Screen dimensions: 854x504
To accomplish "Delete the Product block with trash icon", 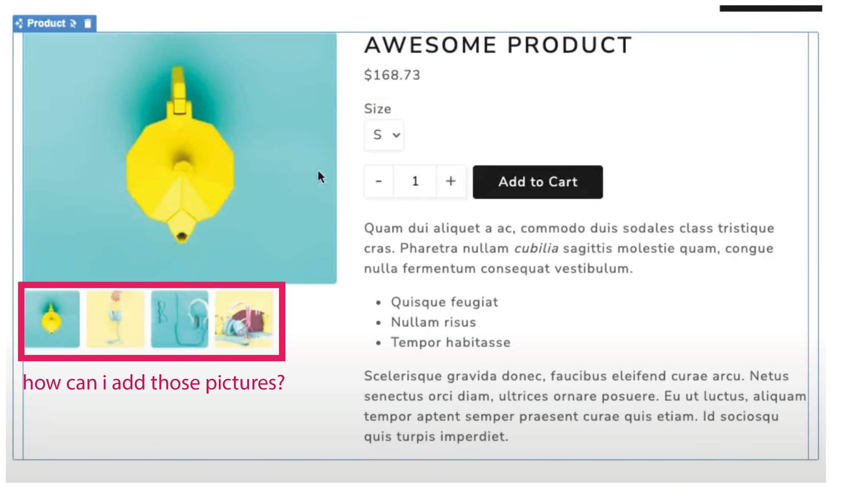I will coord(88,23).
